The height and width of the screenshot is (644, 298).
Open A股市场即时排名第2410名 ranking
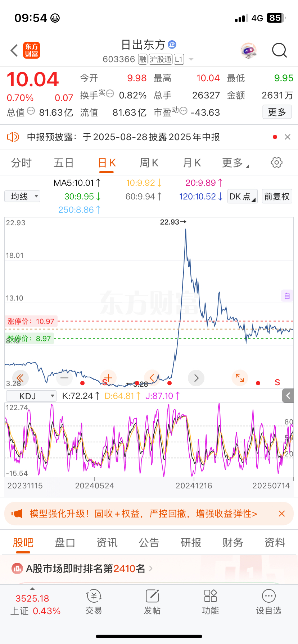point(86,569)
